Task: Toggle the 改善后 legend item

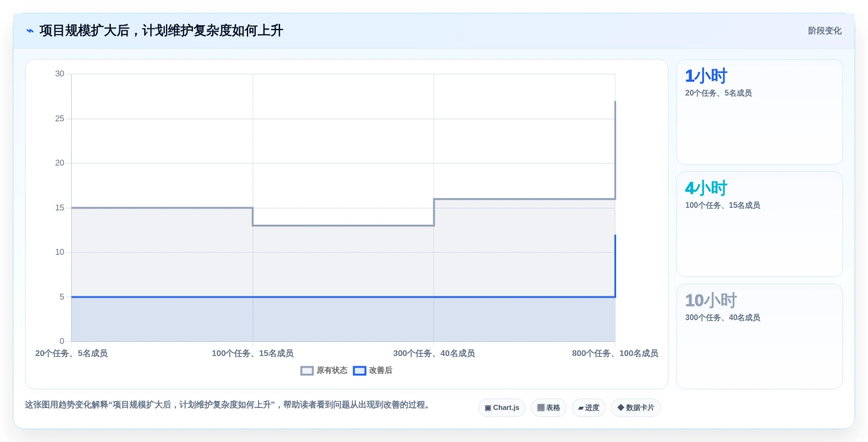Action: coord(372,371)
